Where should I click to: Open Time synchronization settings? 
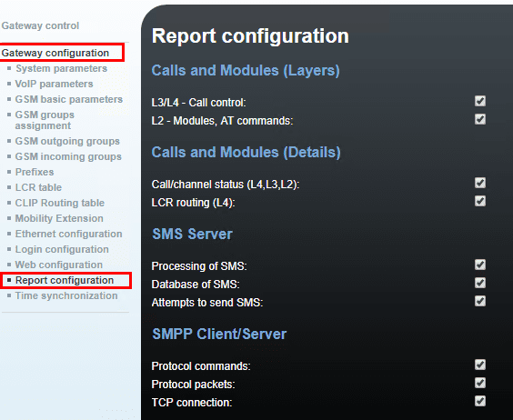[x=66, y=295]
